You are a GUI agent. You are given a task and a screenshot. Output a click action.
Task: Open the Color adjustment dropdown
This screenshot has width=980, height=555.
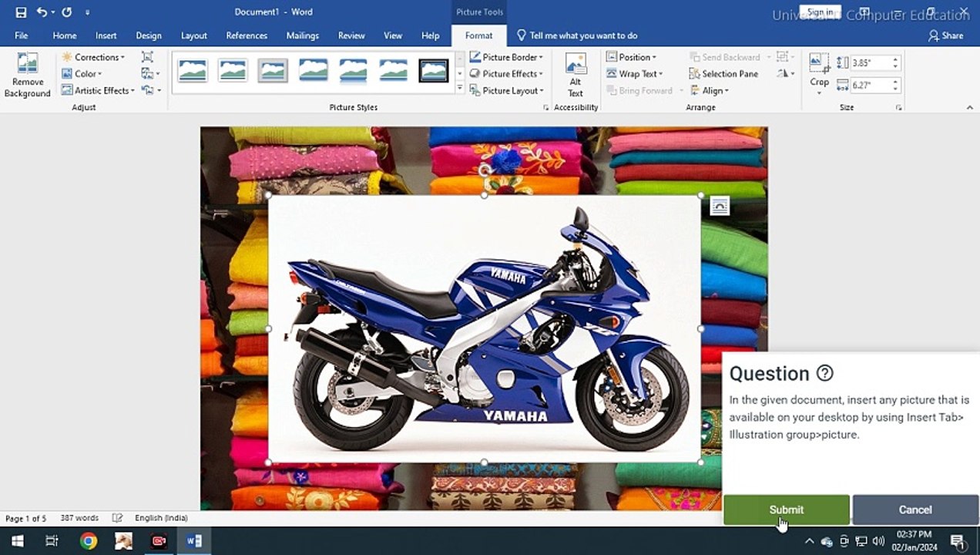[x=82, y=74]
